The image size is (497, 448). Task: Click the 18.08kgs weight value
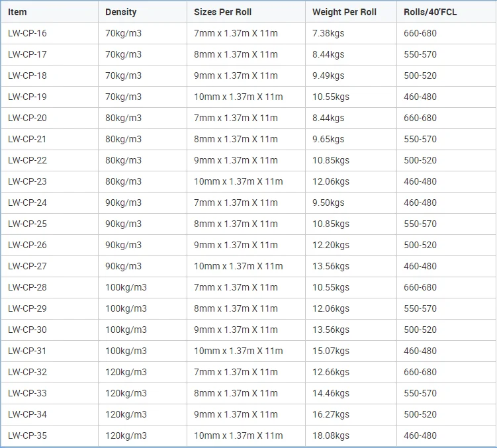coord(331,435)
